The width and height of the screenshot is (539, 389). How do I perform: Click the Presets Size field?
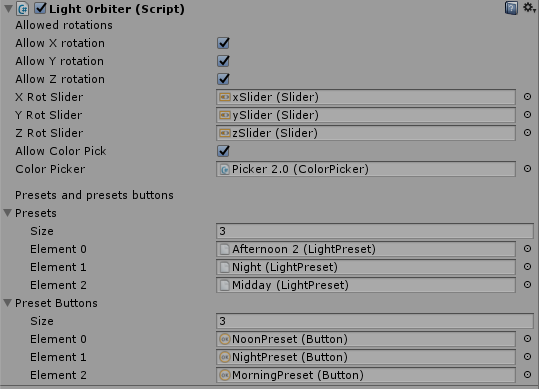pyautogui.click(x=375, y=231)
